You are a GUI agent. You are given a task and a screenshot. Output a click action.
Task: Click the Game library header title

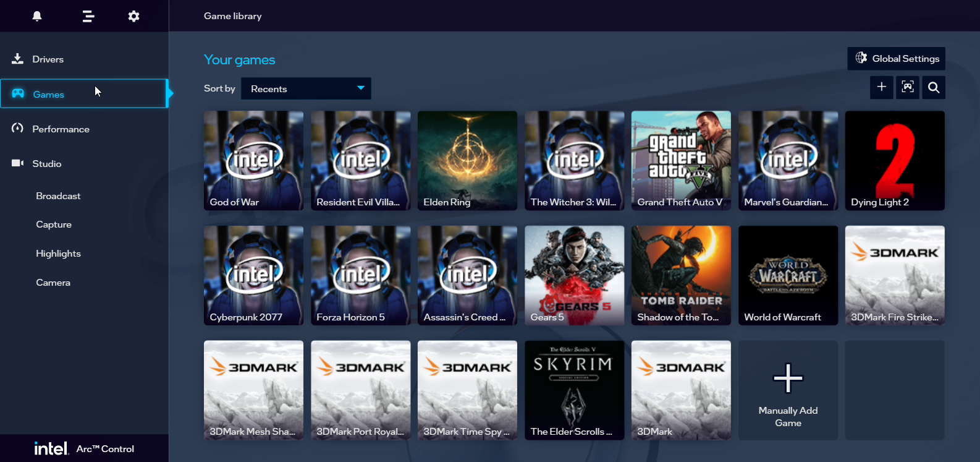pos(233,16)
